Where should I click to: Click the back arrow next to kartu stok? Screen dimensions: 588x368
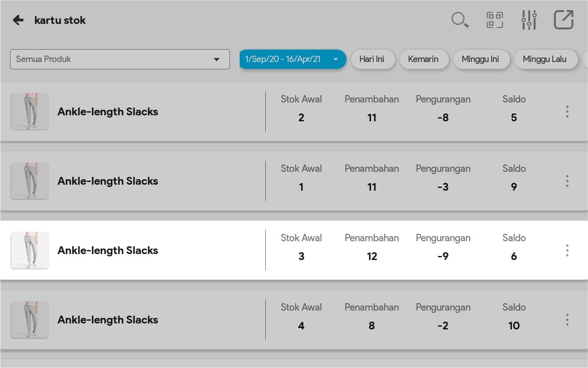tap(18, 20)
